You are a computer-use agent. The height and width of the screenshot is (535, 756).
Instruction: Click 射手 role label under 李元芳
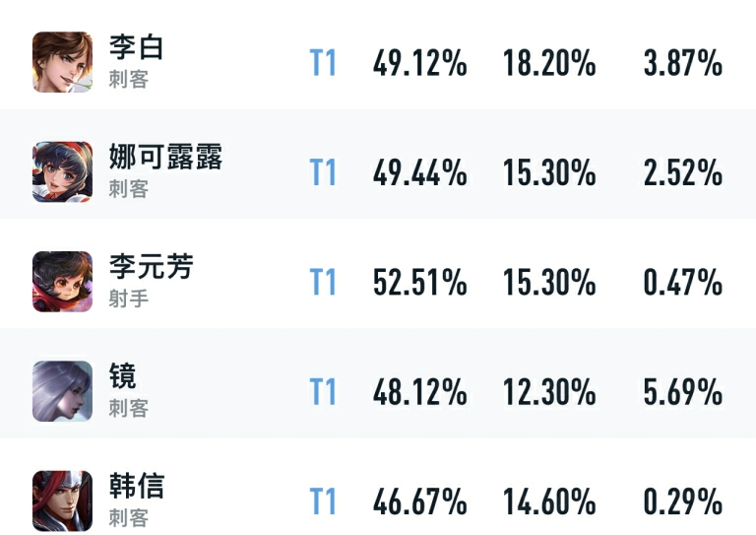point(128,299)
